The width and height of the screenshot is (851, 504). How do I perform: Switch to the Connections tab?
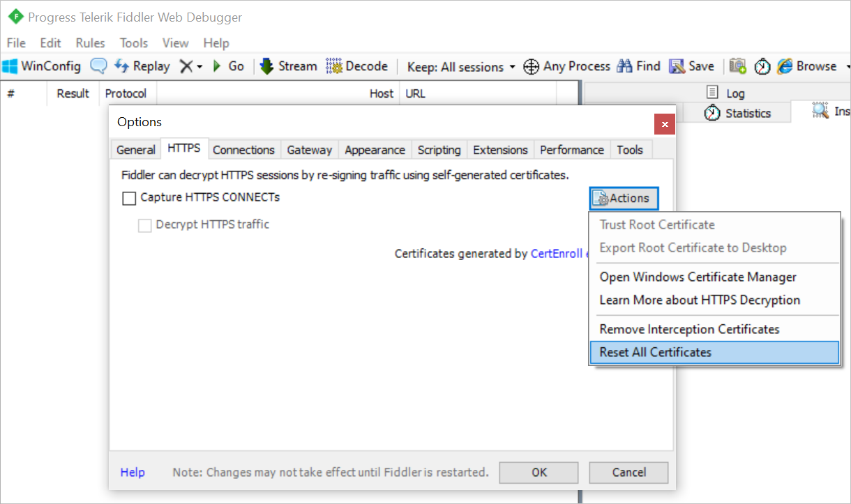tap(243, 150)
